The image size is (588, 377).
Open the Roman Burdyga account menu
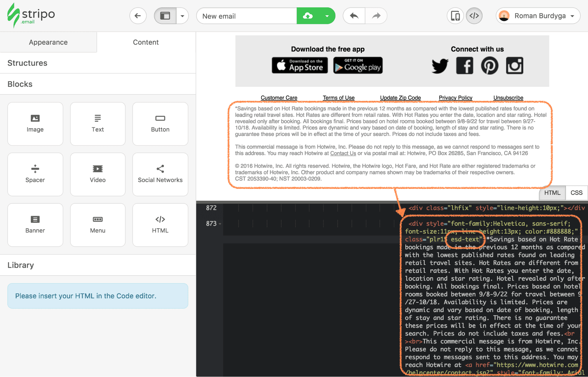[537, 16]
